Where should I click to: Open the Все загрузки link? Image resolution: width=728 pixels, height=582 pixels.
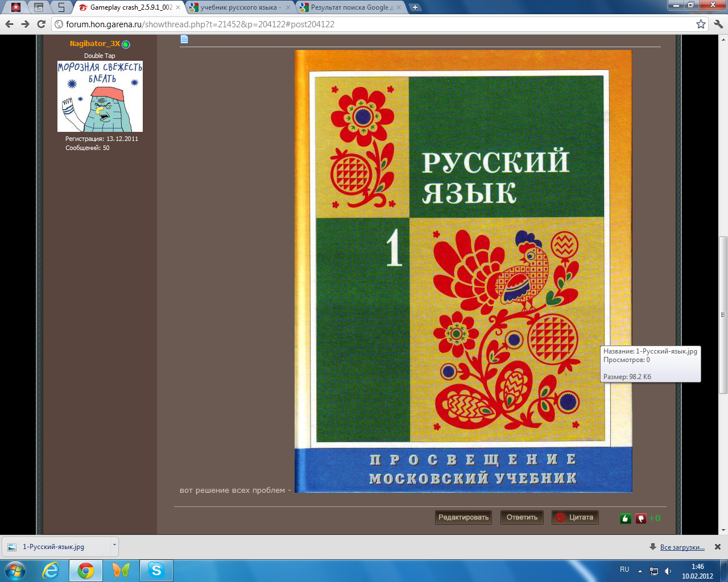682,547
